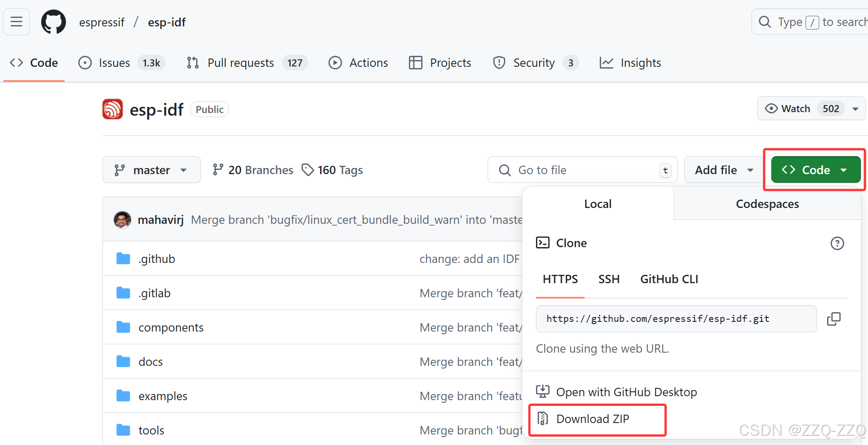Switch to the Codespaces tab

click(x=767, y=204)
